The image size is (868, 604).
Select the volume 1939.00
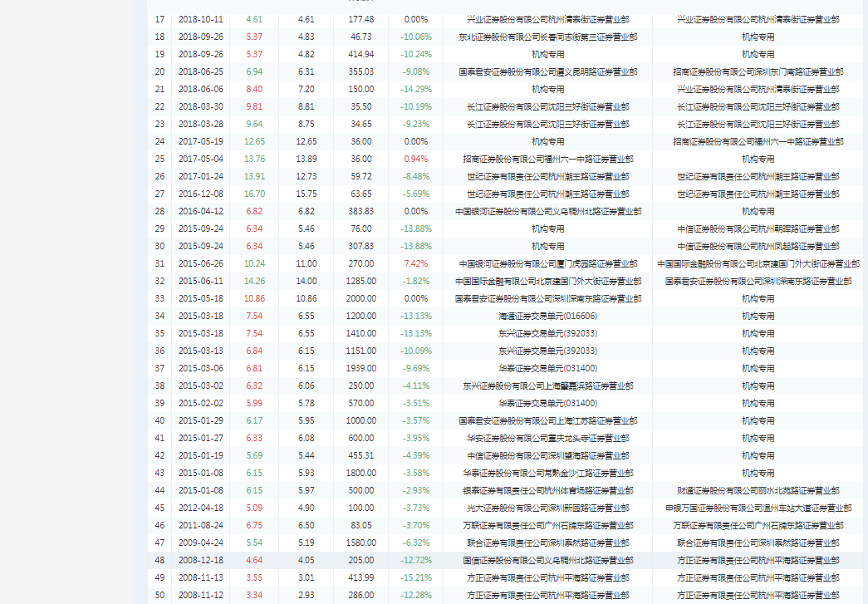click(x=361, y=368)
